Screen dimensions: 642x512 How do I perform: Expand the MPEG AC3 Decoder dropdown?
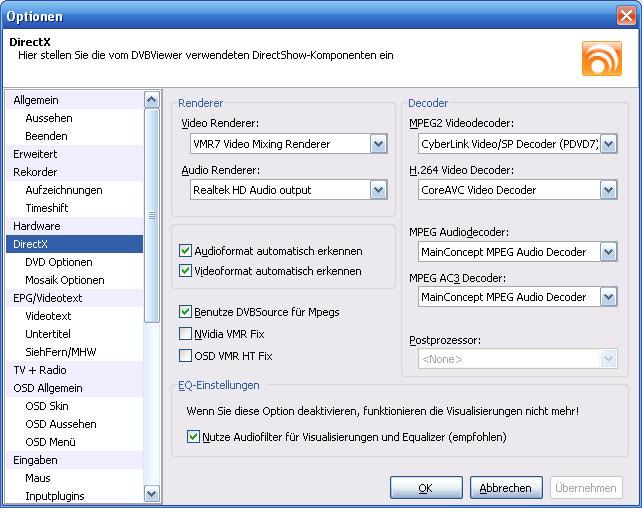[x=608, y=297]
